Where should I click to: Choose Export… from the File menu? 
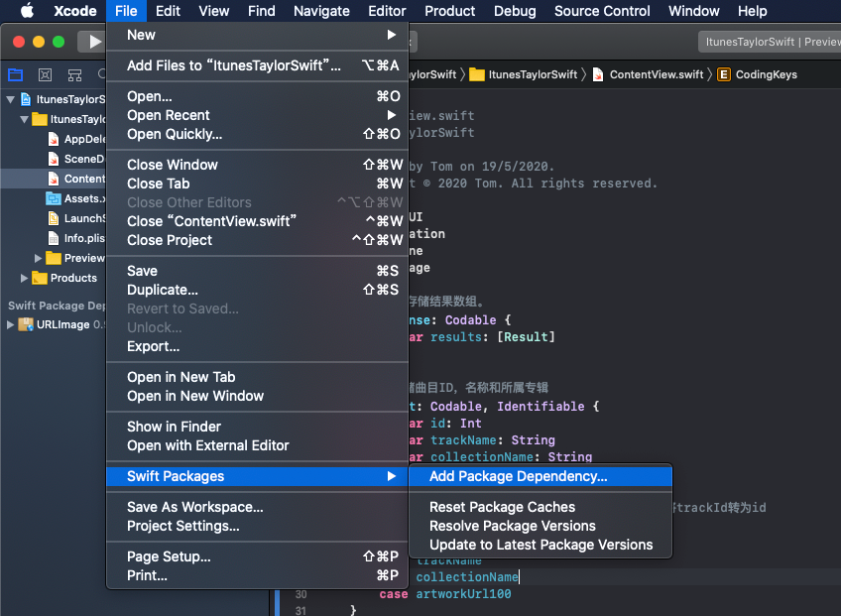pyautogui.click(x=258, y=346)
